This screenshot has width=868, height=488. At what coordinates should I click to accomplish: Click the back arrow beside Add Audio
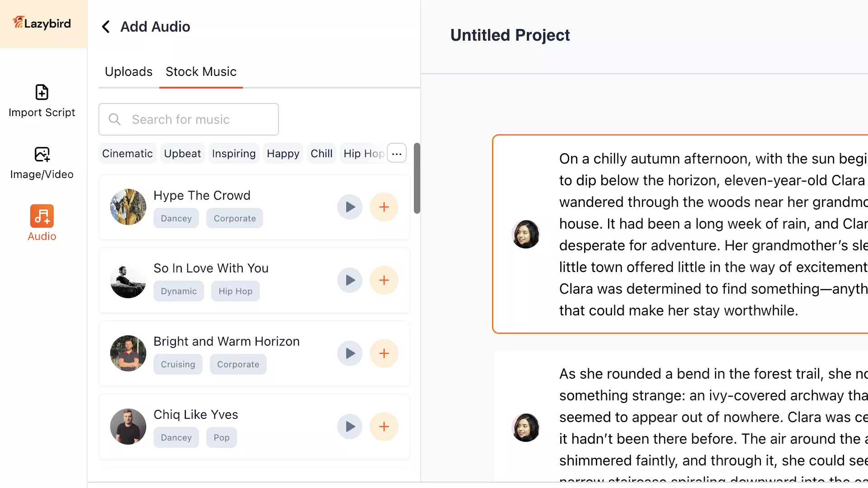(x=106, y=27)
